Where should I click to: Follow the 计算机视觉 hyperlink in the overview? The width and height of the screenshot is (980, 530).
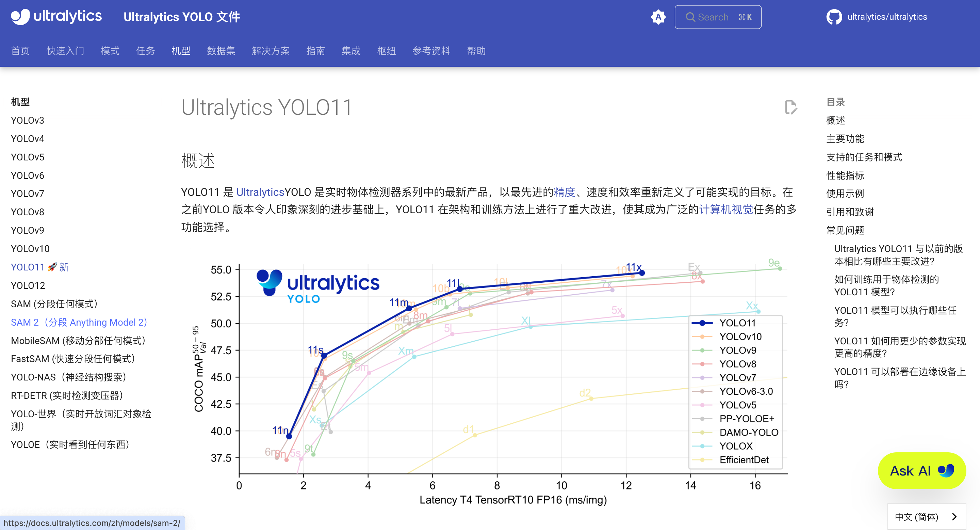726,209
